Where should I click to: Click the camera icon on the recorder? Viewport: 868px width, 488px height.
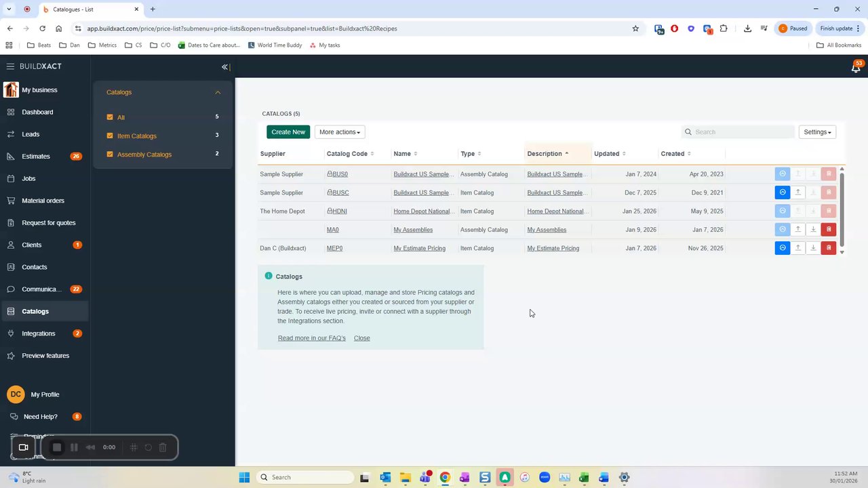tap(24, 447)
